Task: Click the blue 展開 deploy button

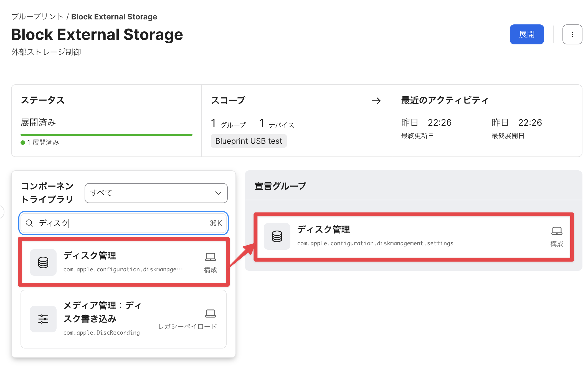Action: click(x=526, y=34)
